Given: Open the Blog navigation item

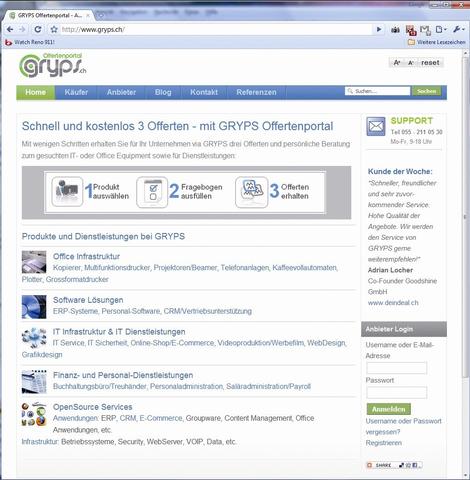Looking at the screenshot, I should tap(163, 92).
